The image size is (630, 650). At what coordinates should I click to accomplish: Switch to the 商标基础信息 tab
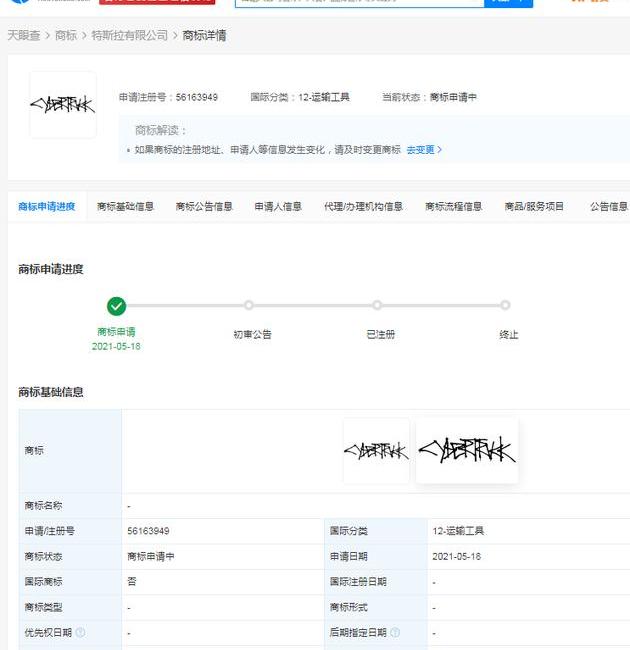tap(125, 206)
